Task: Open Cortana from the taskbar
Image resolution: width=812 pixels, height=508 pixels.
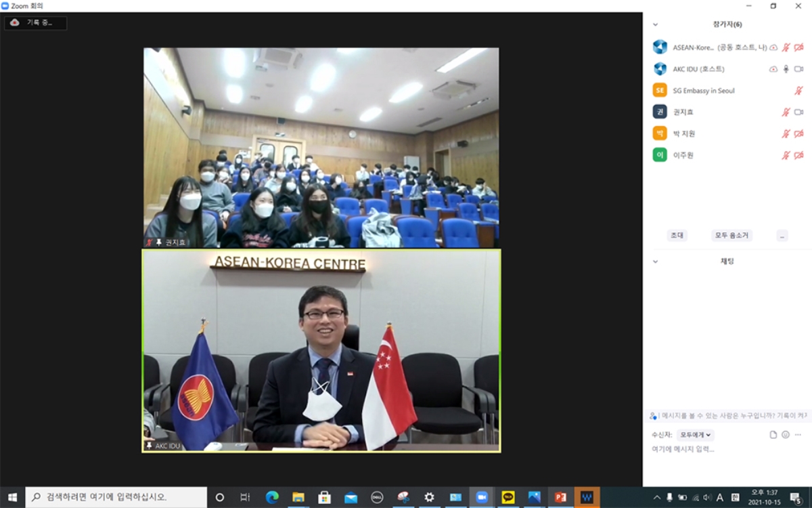Action: (x=220, y=497)
